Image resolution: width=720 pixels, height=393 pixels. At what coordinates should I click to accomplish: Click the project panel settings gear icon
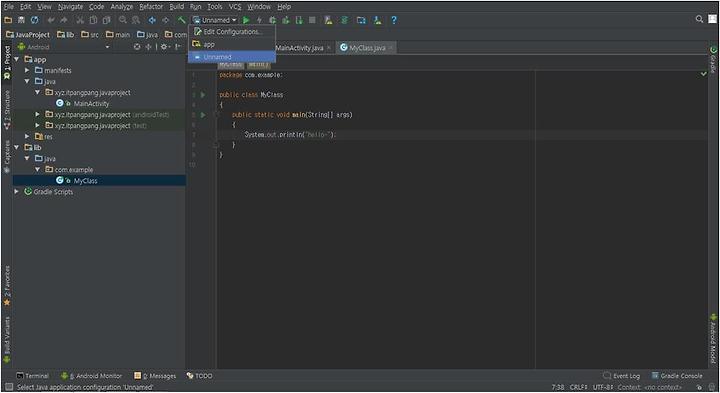tap(164, 47)
